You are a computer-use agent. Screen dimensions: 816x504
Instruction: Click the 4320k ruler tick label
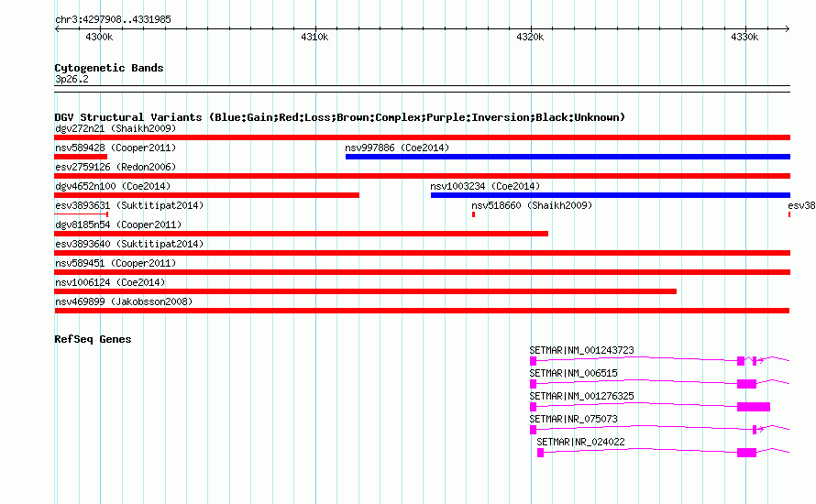[x=530, y=37]
